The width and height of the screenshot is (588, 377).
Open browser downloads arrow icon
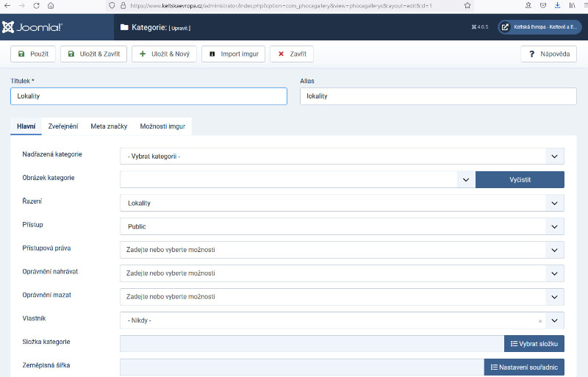[556, 5]
